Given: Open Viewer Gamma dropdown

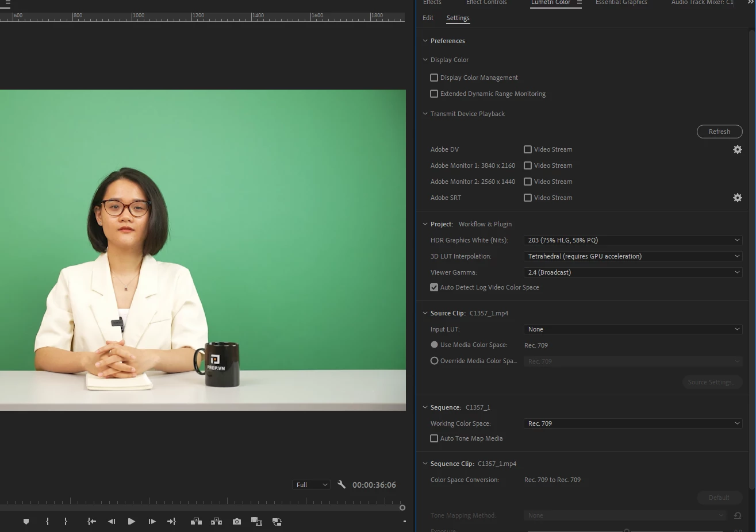Looking at the screenshot, I should (633, 272).
